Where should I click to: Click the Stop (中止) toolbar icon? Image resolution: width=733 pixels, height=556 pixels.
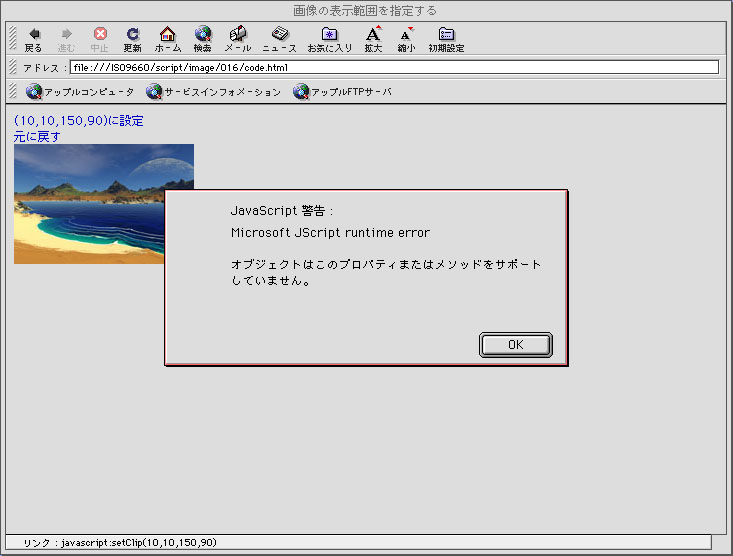coord(100,34)
